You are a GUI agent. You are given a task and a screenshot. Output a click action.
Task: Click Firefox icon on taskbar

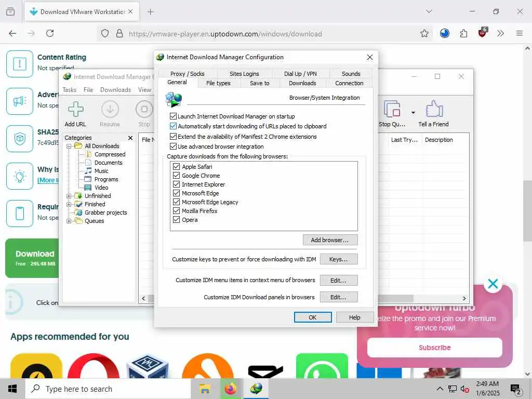click(230, 389)
